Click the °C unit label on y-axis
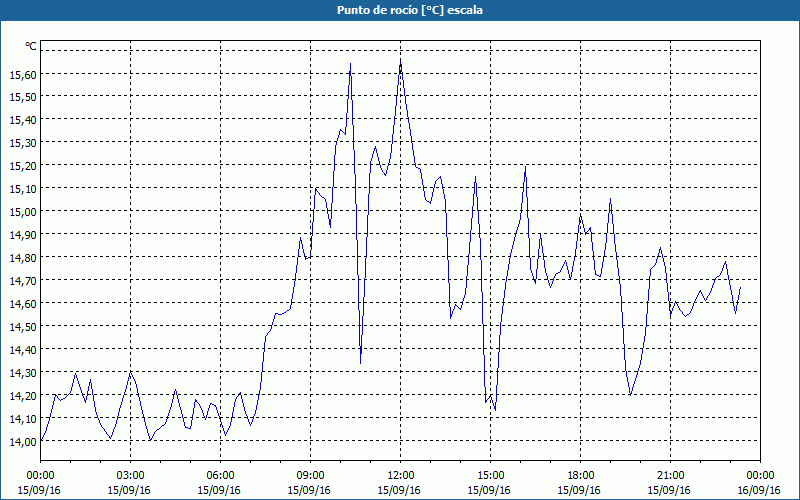 pyautogui.click(x=31, y=46)
